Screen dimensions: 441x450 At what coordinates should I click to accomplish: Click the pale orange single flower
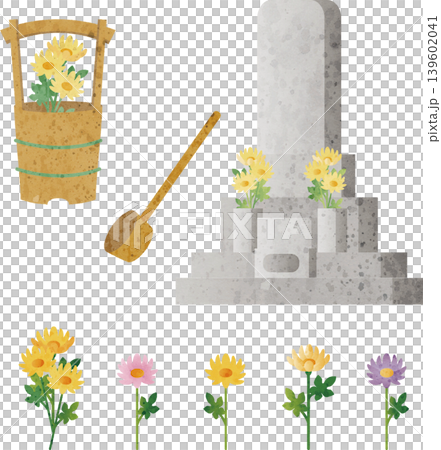point(309,397)
